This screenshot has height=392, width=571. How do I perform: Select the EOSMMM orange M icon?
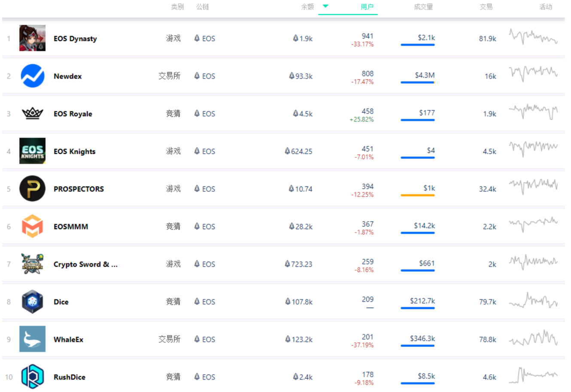[32, 226]
